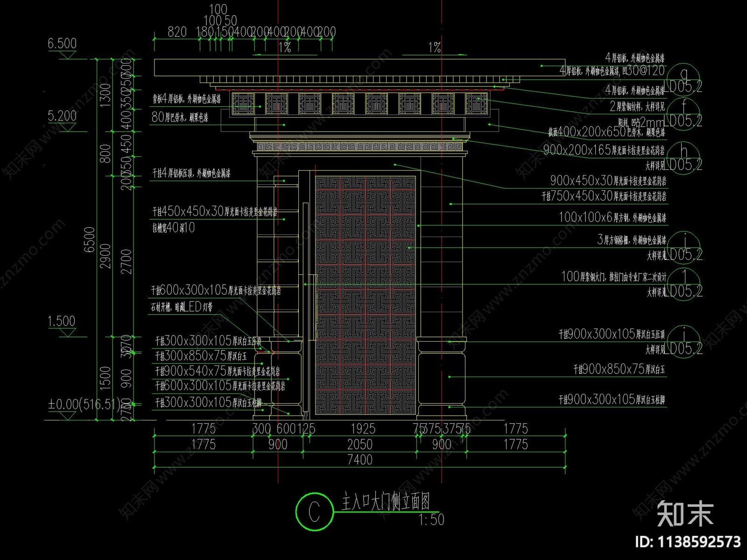747x560 pixels.
Task: Click the 900x200x165 granite annotation
Action: point(605,150)
